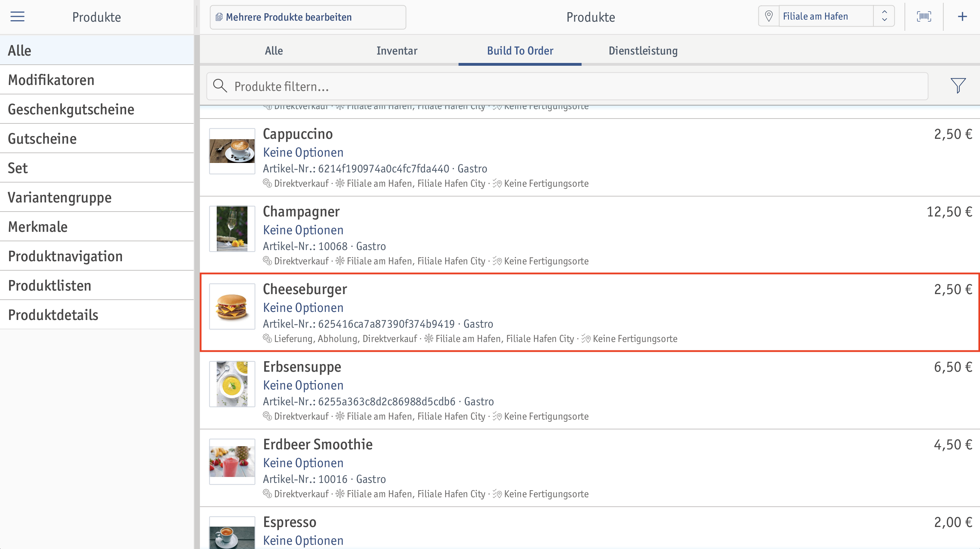The height and width of the screenshot is (549, 980).
Task: Click the Erbsensuppe Keine Fertigungsorte icon
Action: tap(497, 416)
